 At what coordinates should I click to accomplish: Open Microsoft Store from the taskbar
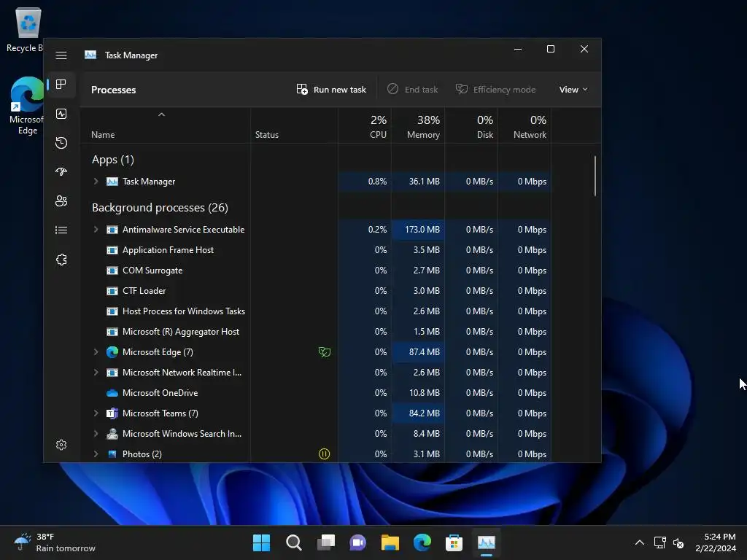pos(454,542)
